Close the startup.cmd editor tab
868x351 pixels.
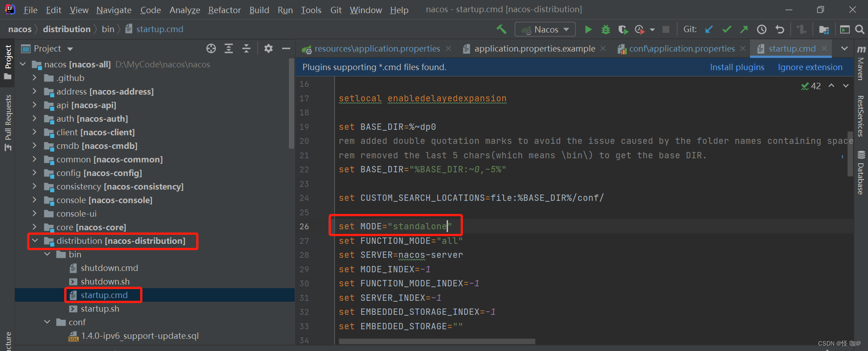pyautogui.click(x=824, y=48)
